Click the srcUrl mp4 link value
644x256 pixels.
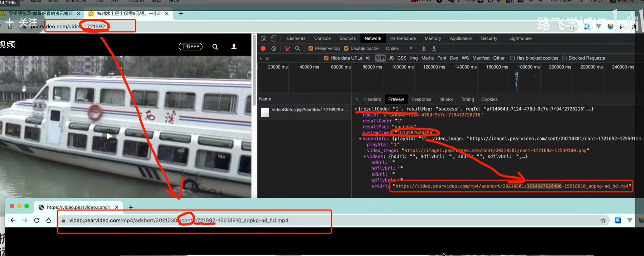click(x=512, y=186)
